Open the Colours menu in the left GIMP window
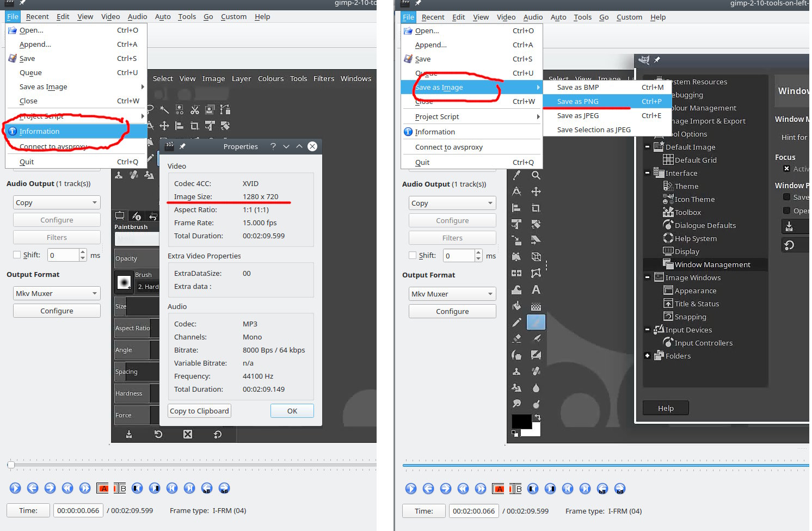The width and height of the screenshot is (812, 531). tap(270, 78)
